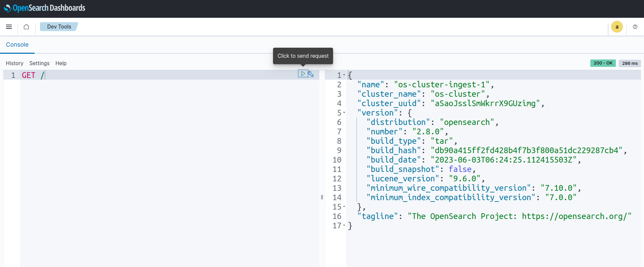Click the build_hash value
This screenshot has width=644, height=267.
click(x=527, y=150)
